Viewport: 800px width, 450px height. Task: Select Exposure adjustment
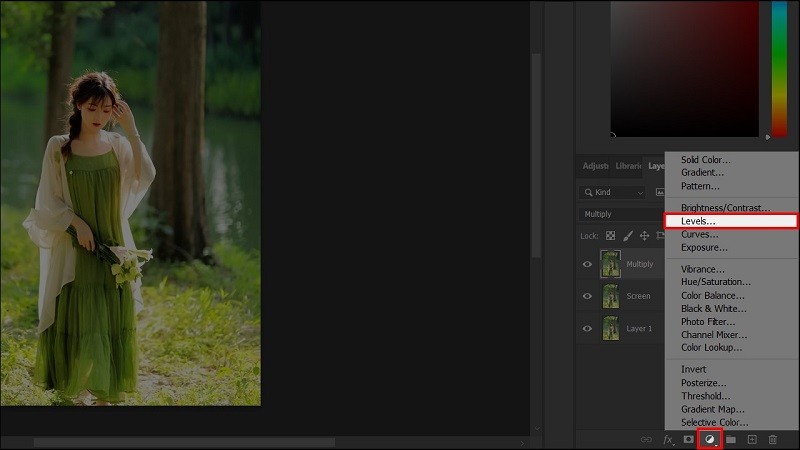click(x=704, y=247)
